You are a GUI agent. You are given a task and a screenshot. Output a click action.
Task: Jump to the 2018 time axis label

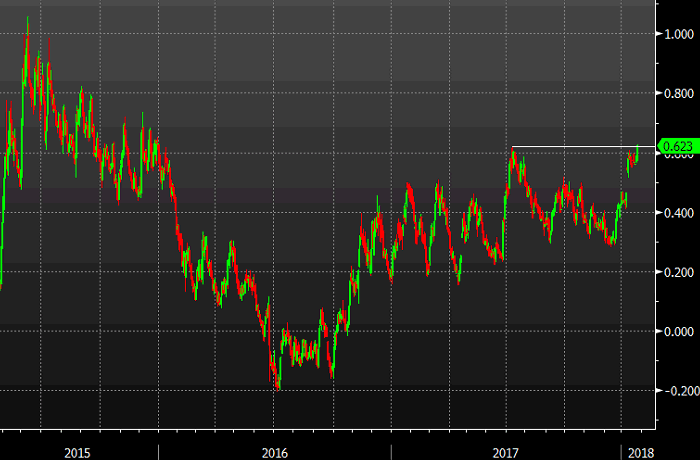pos(640,452)
